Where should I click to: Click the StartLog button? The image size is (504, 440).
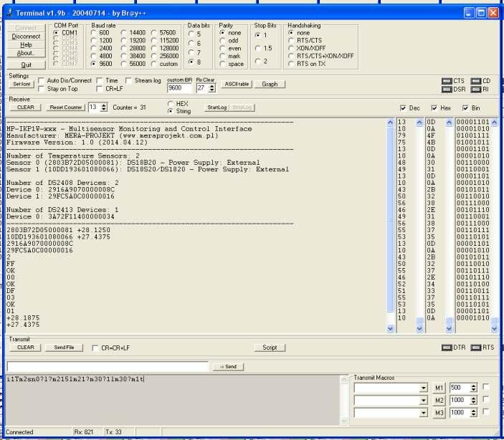pyautogui.click(x=217, y=107)
